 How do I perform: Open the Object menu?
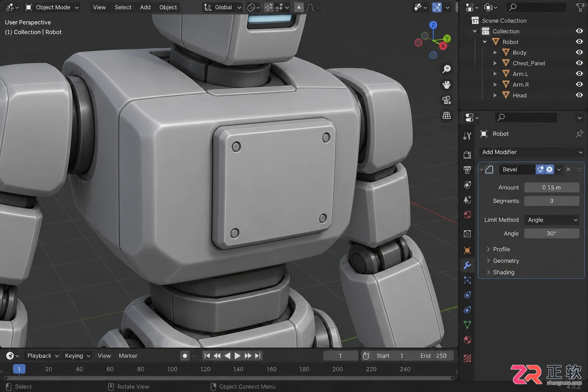click(x=168, y=7)
